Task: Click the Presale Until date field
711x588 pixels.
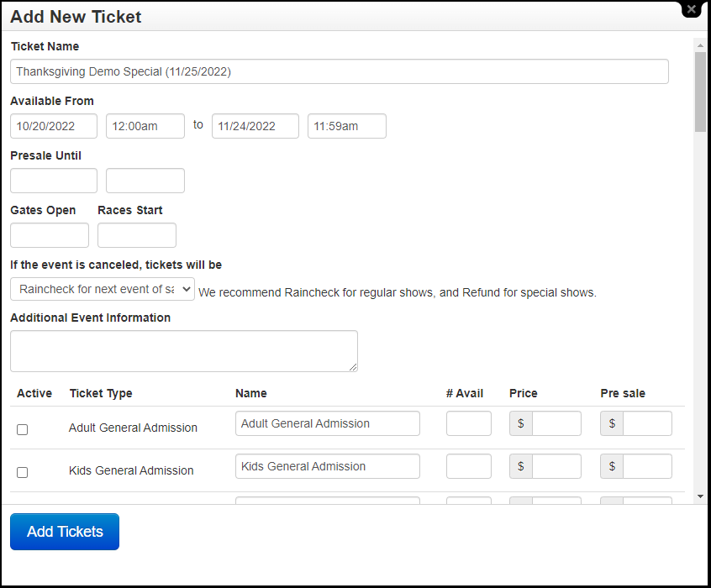Action: pos(53,181)
